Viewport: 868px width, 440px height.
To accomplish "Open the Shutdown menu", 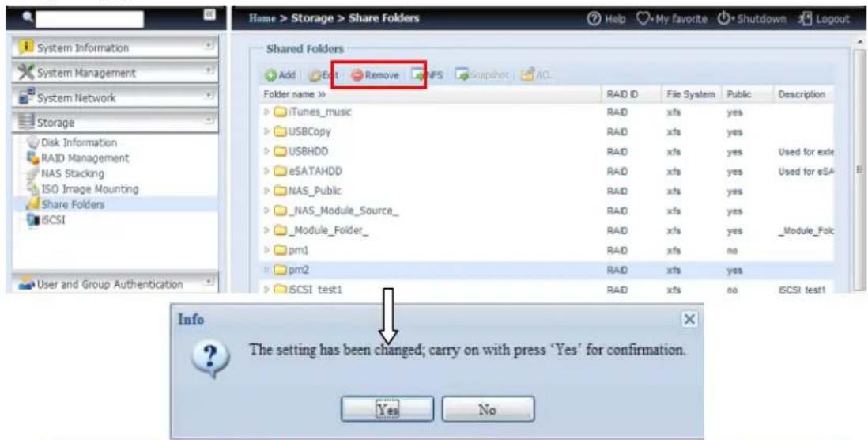I will [x=749, y=18].
